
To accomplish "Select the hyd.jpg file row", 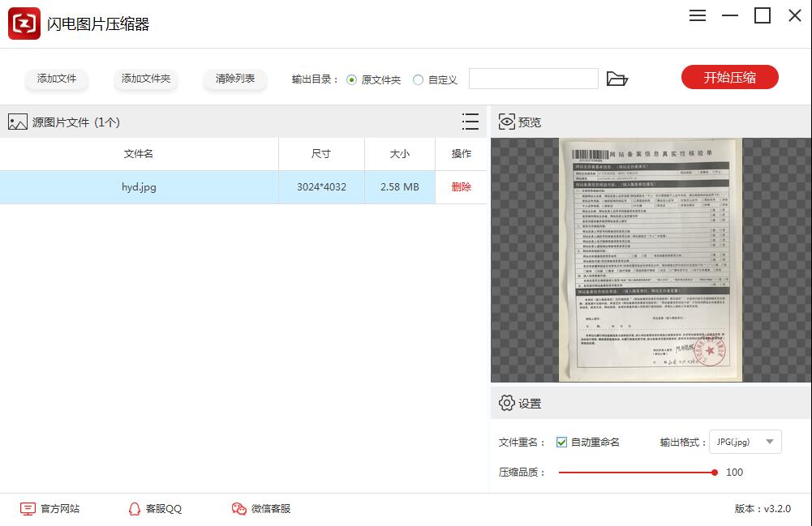I will 138,186.
